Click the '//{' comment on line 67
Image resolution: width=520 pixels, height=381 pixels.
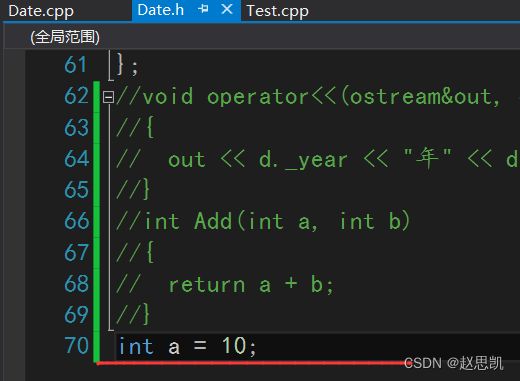coord(135,252)
